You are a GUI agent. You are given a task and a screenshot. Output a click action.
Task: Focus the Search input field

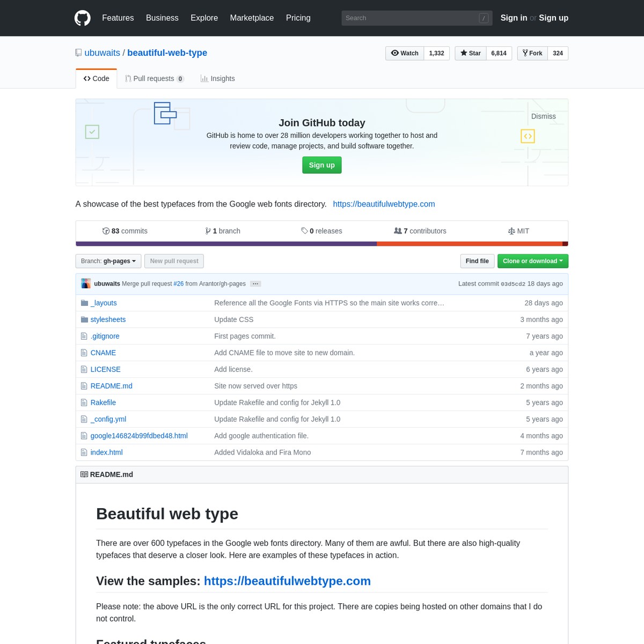click(417, 18)
